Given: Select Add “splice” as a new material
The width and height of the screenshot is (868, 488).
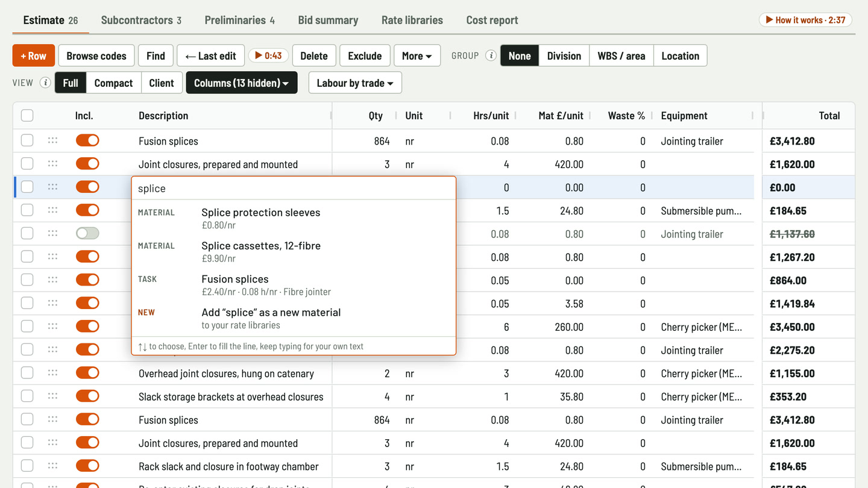Looking at the screenshot, I should pyautogui.click(x=294, y=318).
